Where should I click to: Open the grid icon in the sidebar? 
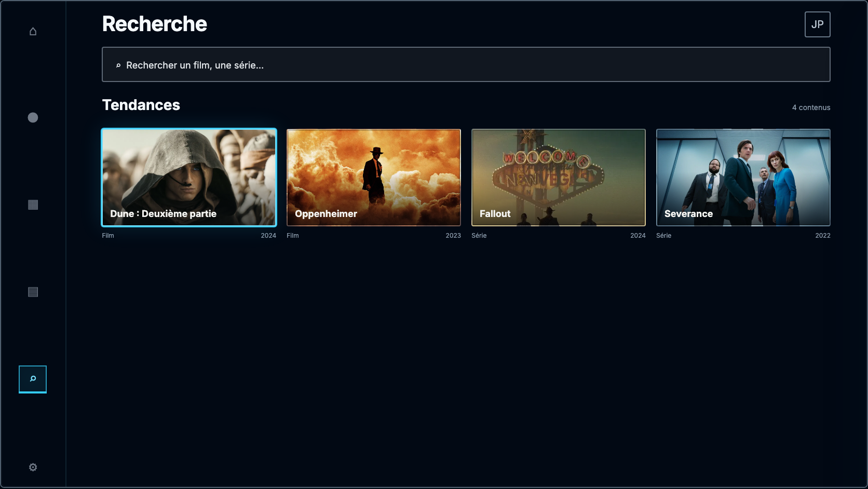coord(33,205)
